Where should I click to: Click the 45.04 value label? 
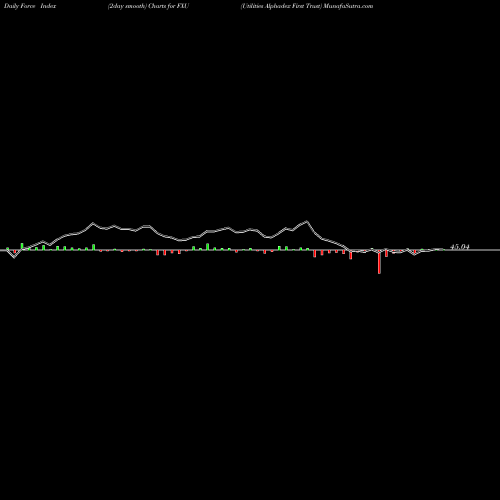[460, 247]
